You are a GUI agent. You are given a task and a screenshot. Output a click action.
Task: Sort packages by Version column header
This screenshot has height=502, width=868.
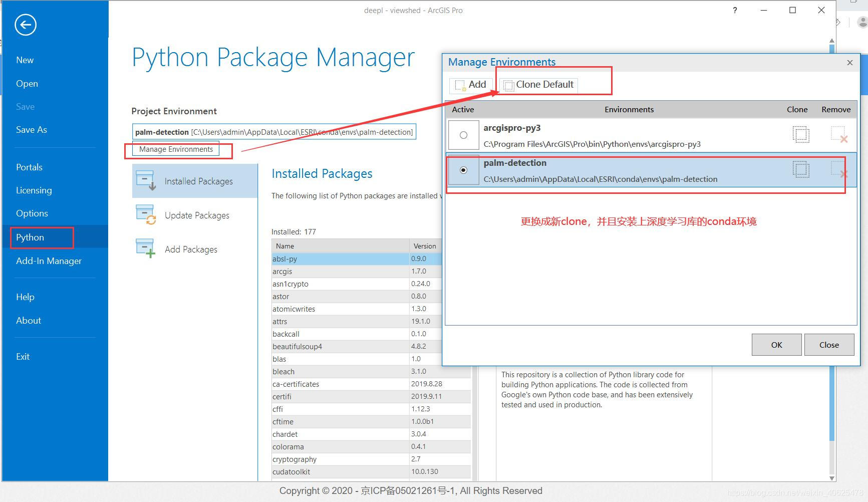(x=426, y=246)
